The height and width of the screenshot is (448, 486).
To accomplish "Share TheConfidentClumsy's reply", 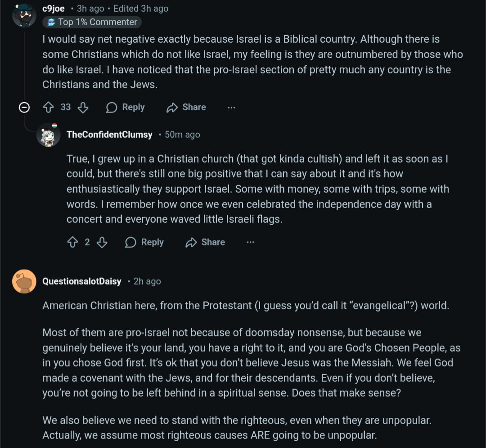I will [205, 242].
